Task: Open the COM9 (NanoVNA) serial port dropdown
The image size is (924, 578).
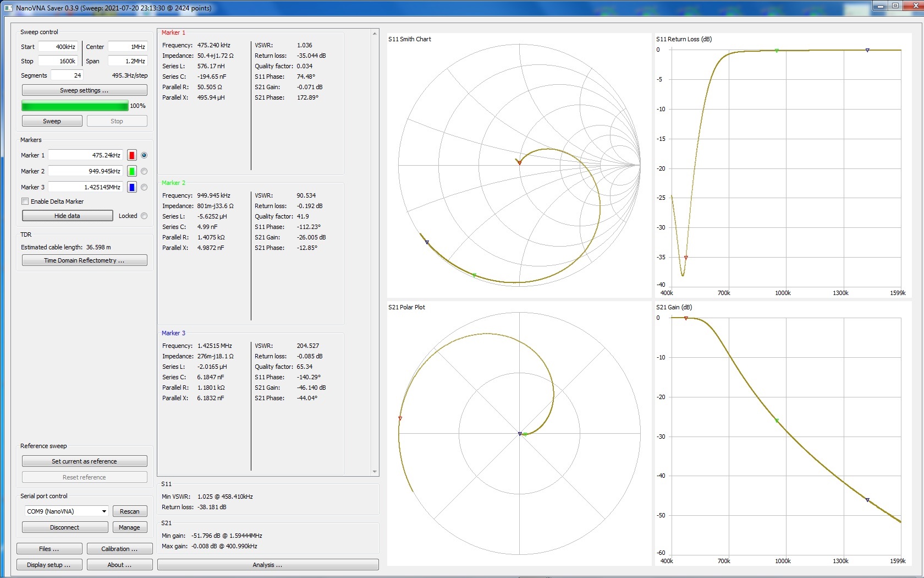Action: [x=66, y=511]
